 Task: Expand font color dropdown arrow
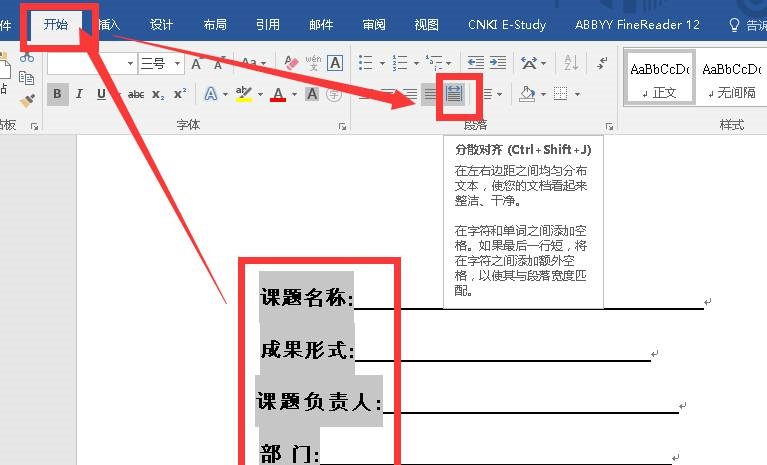pyautogui.click(x=294, y=94)
